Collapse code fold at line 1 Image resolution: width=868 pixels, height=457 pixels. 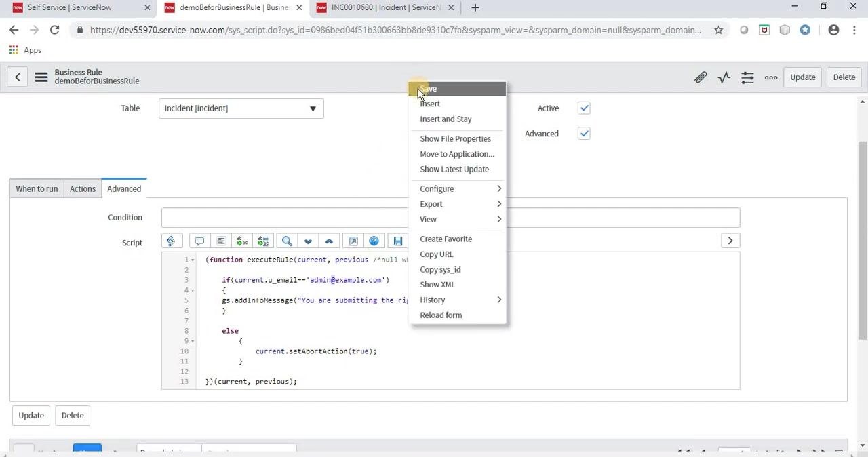tap(193, 260)
